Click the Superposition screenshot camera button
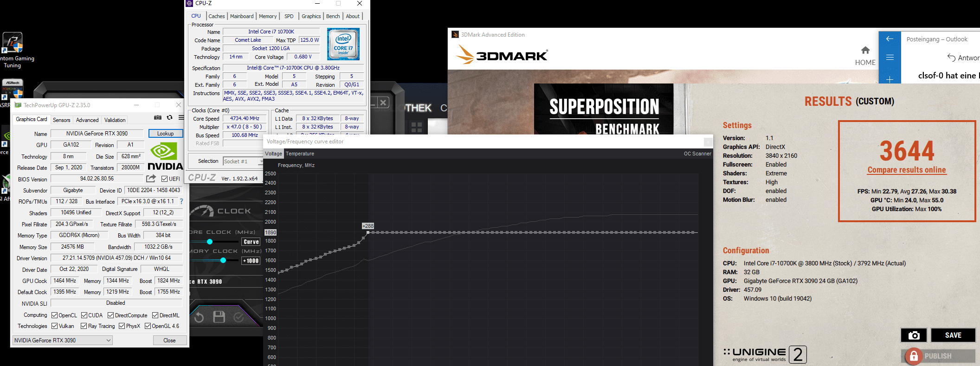980x366 pixels. coord(914,335)
